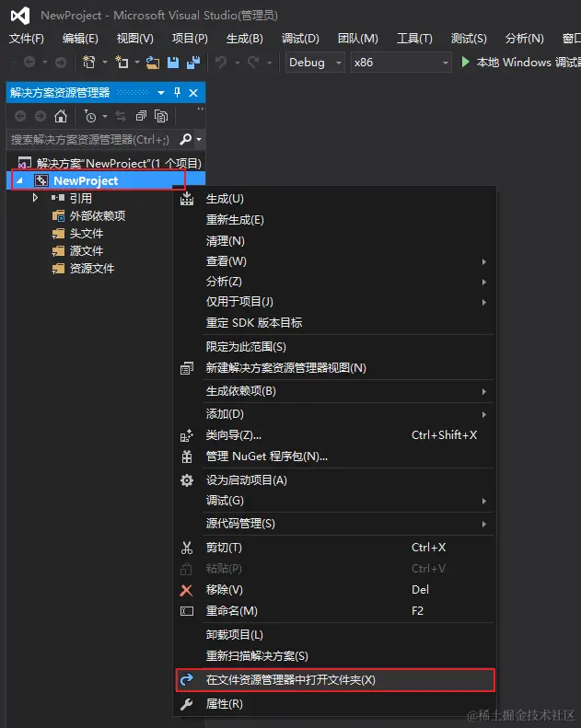Viewport: 581px width, 728px height.
Task: Click the collapse all icon in Solution Explorer
Action: click(141, 116)
